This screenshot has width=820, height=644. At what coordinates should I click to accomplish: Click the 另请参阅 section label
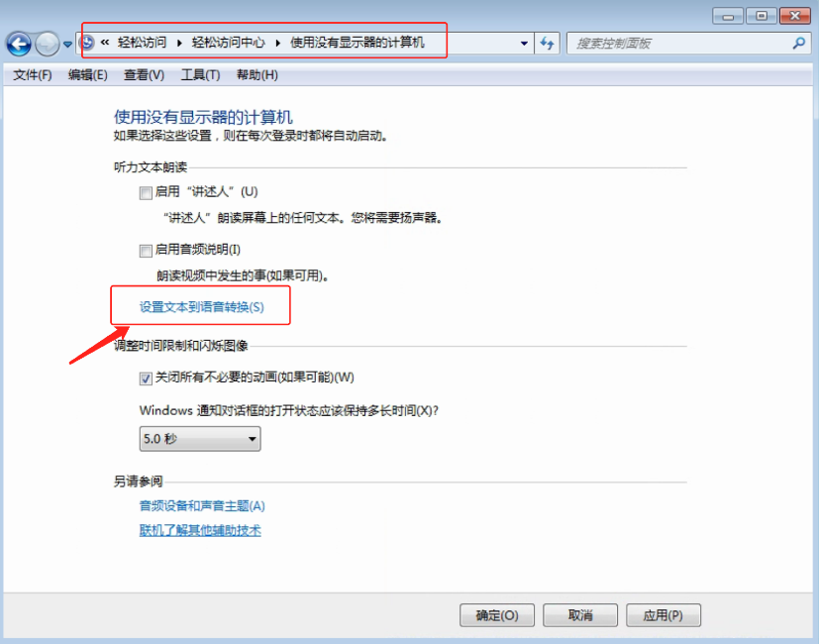[138, 482]
